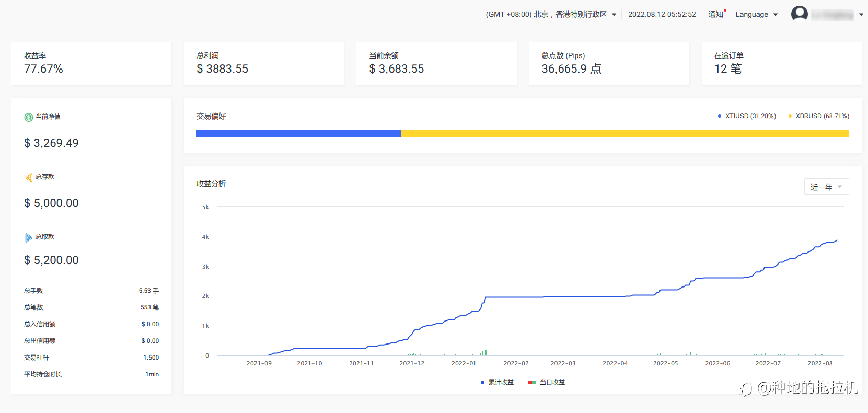Toggle the 当日收益 legend series
This screenshot has width=868, height=413.
click(547, 382)
